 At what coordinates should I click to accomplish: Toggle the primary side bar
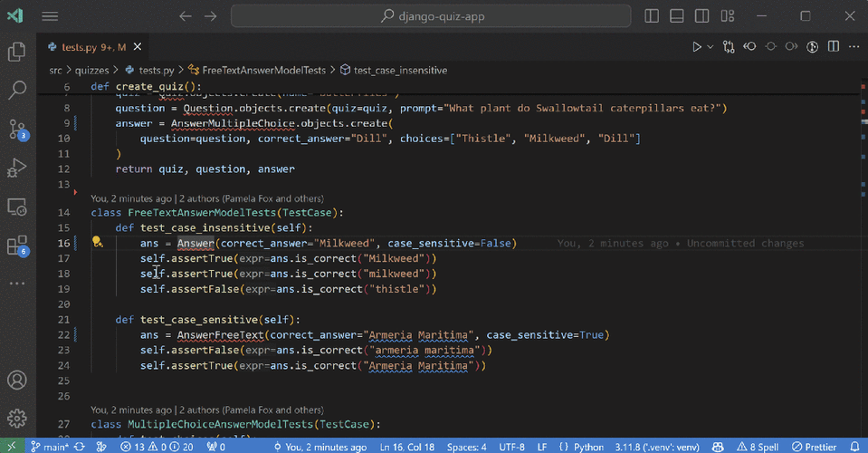pyautogui.click(x=652, y=16)
